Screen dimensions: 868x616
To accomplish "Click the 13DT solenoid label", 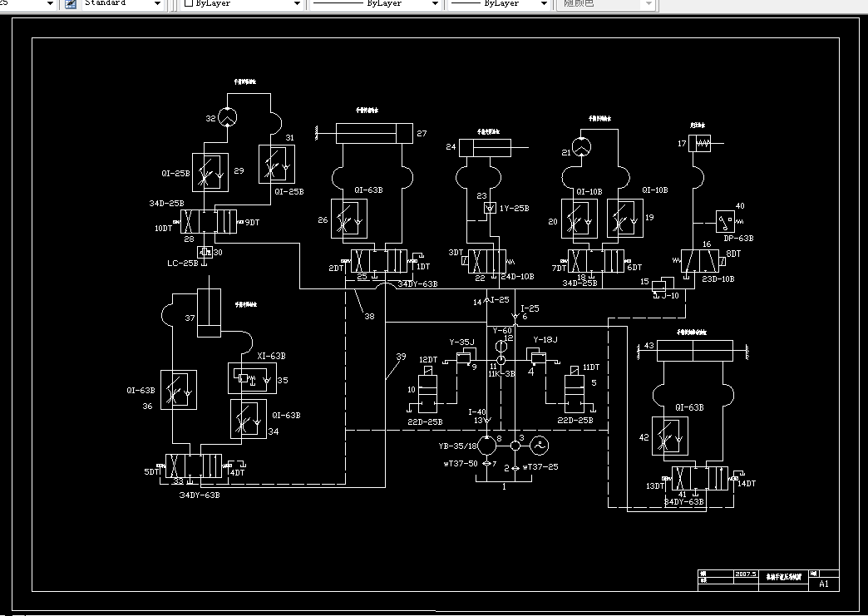I will pos(655,486).
